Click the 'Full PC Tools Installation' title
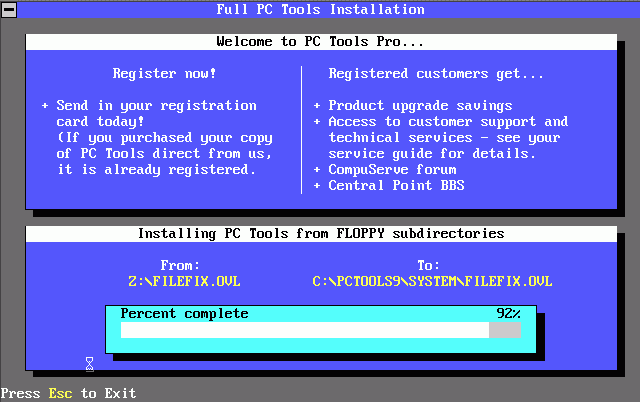Viewport: 640px width, 402px height. click(320, 9)
